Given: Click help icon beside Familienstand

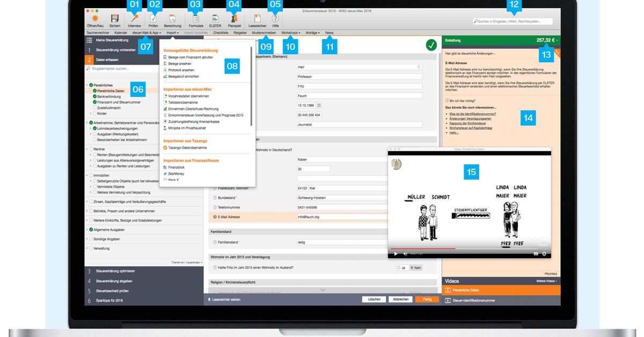Looking at the screenshot, I should 215,243.
